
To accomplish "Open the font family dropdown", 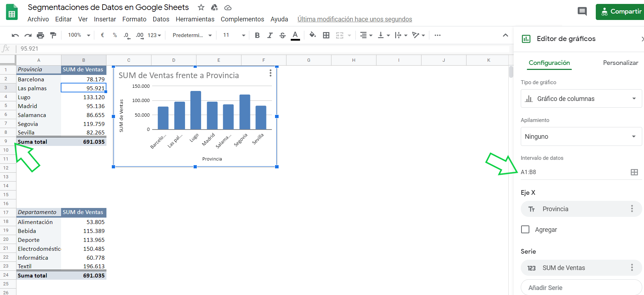I will (x=192, y=35).
